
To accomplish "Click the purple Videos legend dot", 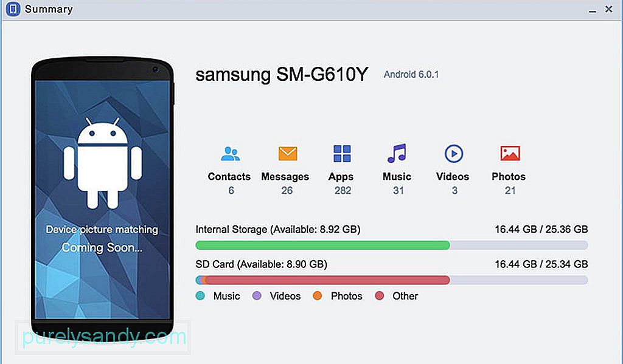I will (257, 296).
